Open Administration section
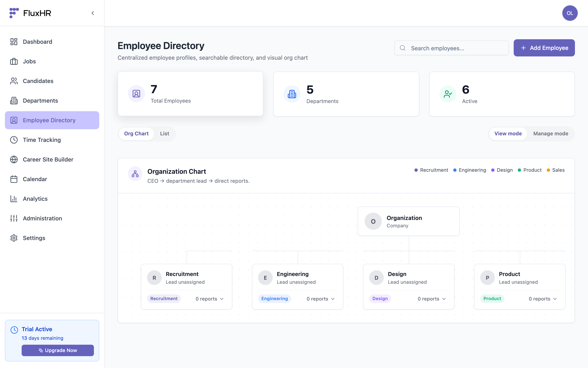 52,218
